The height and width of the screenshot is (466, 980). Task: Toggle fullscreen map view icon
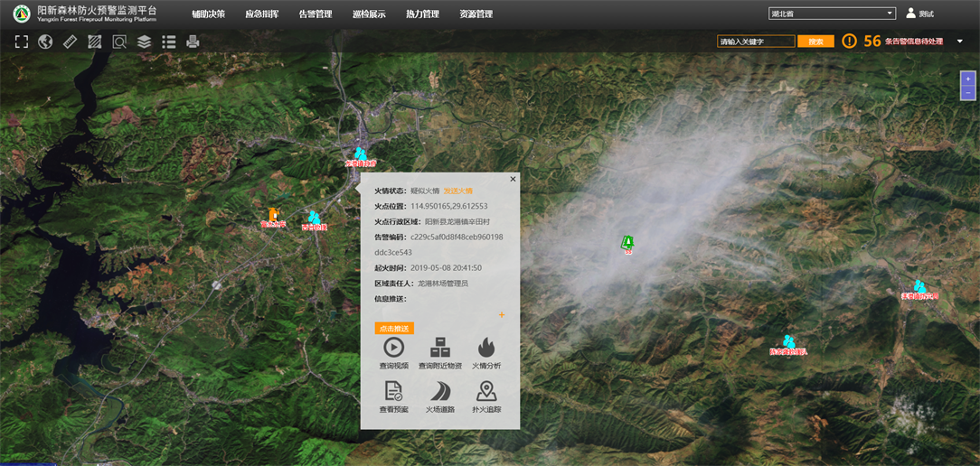tap(22, 42)
